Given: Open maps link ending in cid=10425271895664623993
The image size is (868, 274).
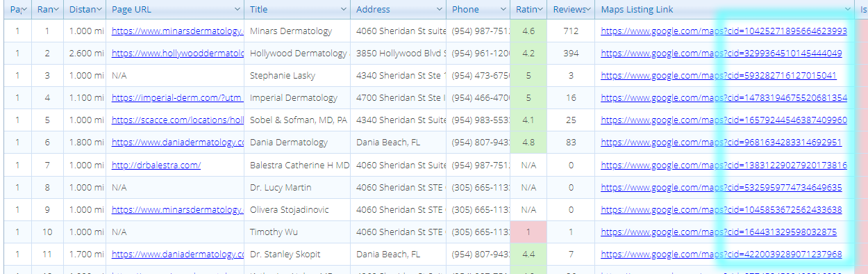Looking at the screenshot, I should coord(724,31).
